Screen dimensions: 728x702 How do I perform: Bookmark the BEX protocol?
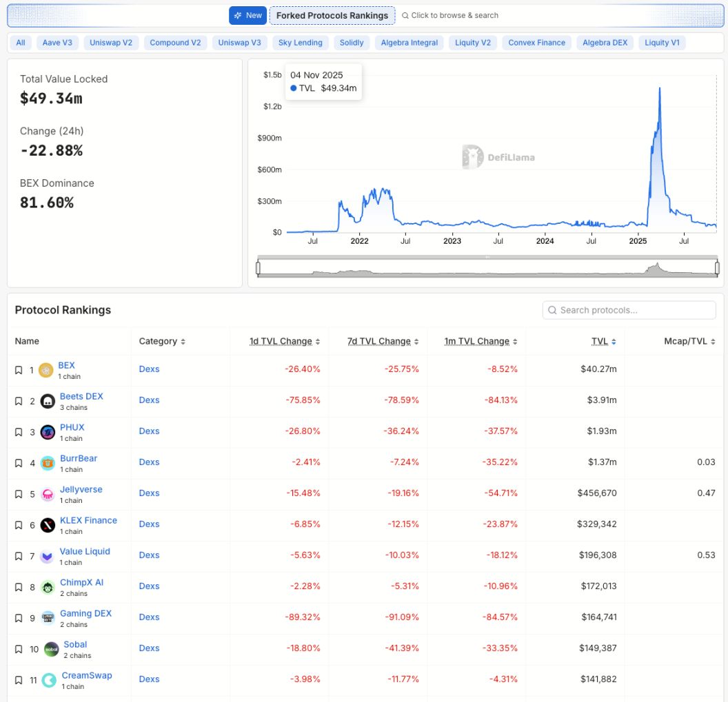(19, 369)
